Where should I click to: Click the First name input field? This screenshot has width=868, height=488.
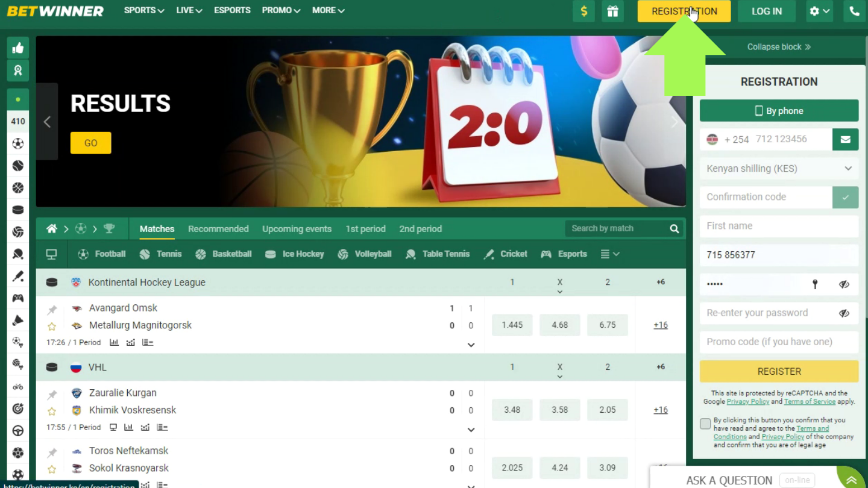coord(779,226)
